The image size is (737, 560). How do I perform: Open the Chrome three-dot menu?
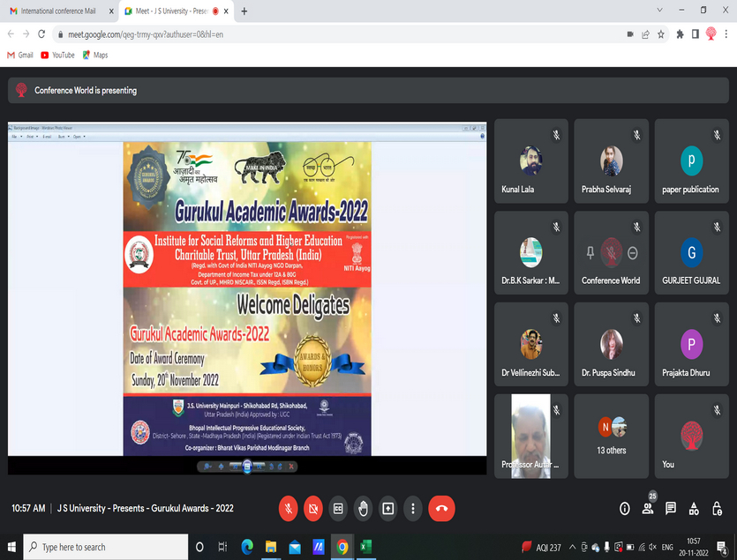(726, 34)
